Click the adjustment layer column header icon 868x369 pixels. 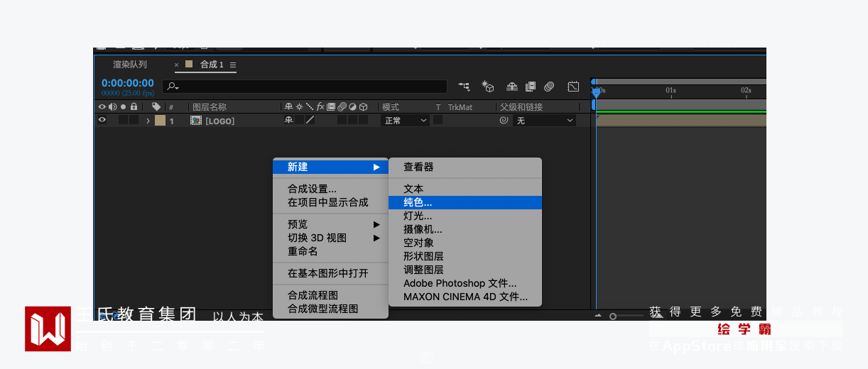point(352,107)
